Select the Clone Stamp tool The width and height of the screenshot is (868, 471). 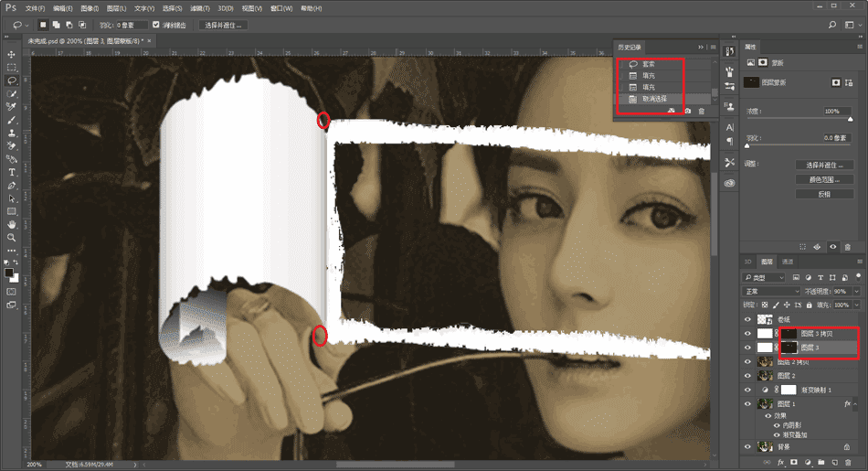(x=11, y=134)
